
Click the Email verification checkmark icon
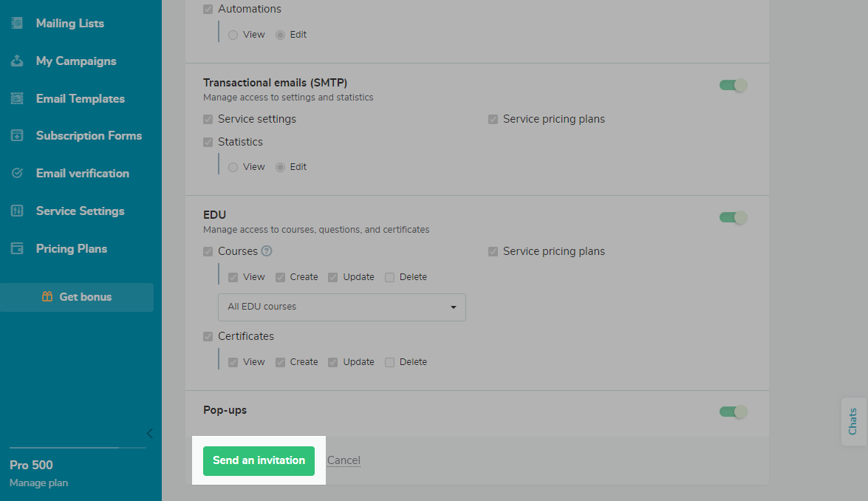pyautogui.click(x=17, y=174)
